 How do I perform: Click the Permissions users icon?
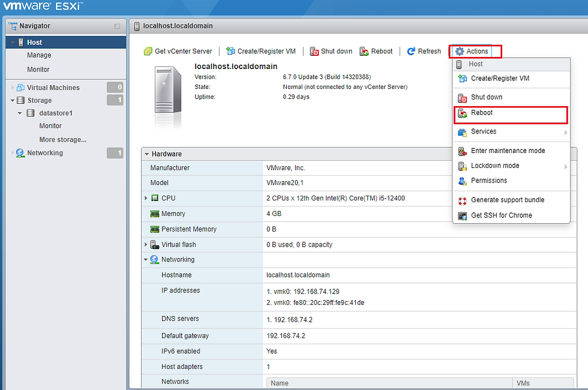[463, 181]
